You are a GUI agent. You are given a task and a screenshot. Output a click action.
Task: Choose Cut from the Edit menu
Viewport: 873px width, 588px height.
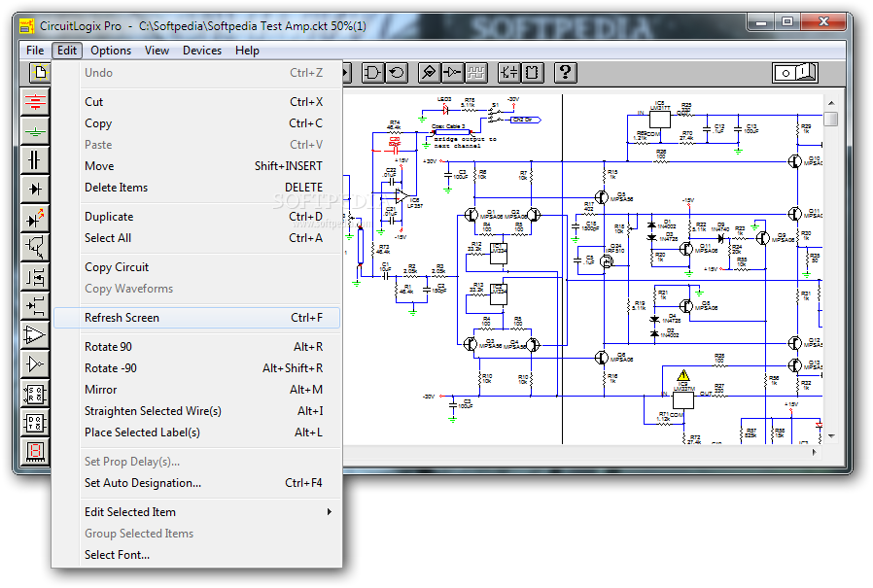point(197,102)
